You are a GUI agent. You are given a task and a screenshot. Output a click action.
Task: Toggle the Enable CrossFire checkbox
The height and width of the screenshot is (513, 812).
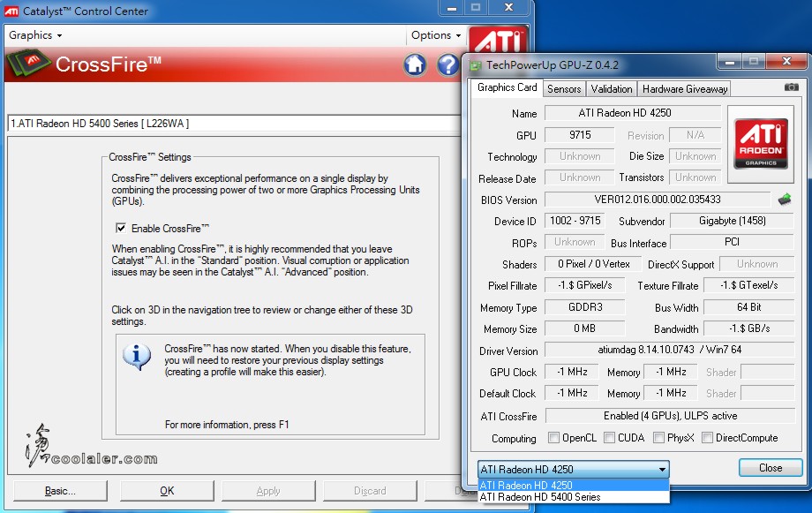pyautogui.click(x=121, y=228)
